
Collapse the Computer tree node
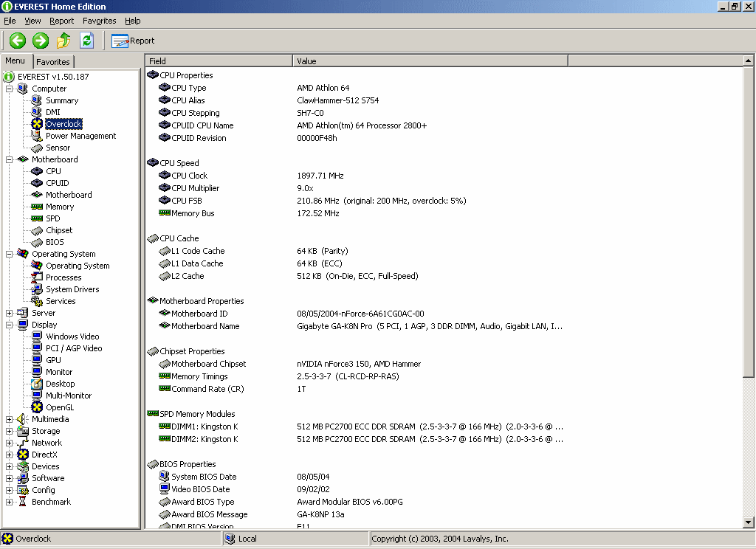coord(9,89)
